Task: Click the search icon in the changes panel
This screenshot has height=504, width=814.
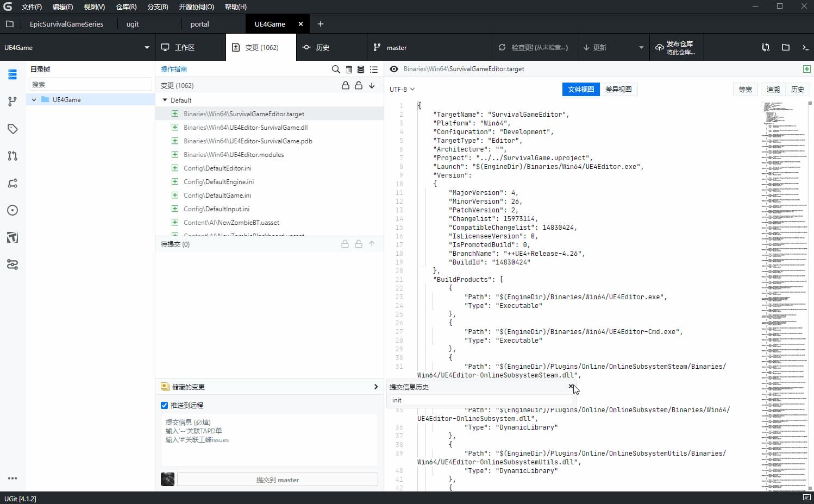Action: [335, 70]
